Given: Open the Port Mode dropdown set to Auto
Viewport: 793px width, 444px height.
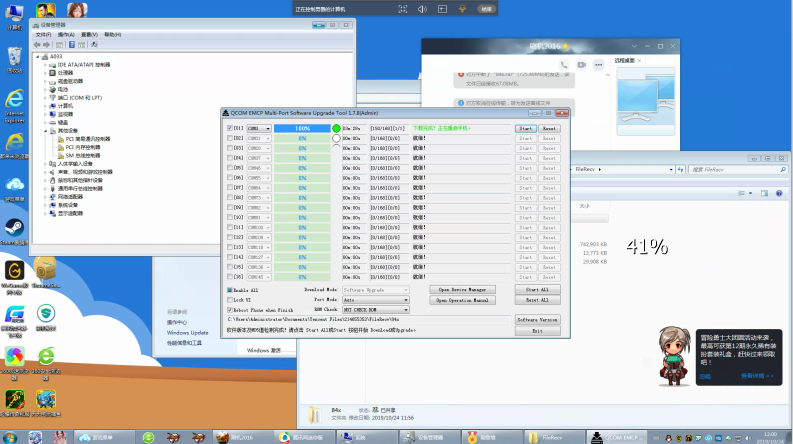Looking at the screenshot, I should 375,300.
